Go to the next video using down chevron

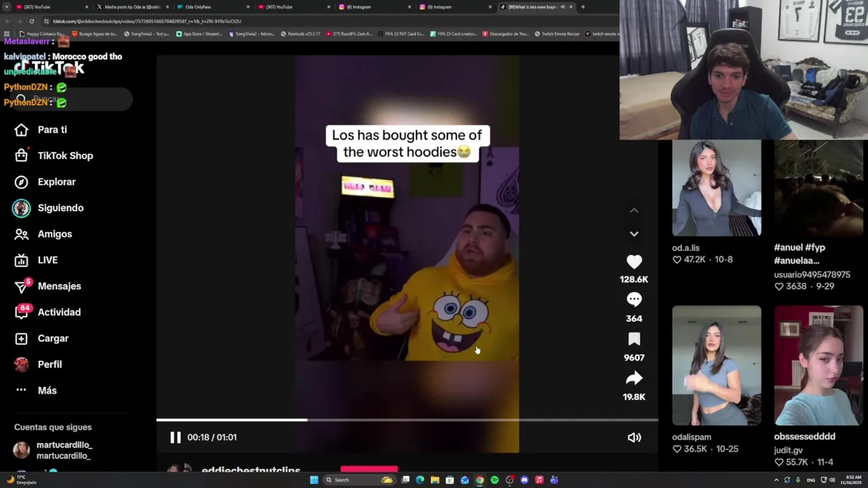634,234
